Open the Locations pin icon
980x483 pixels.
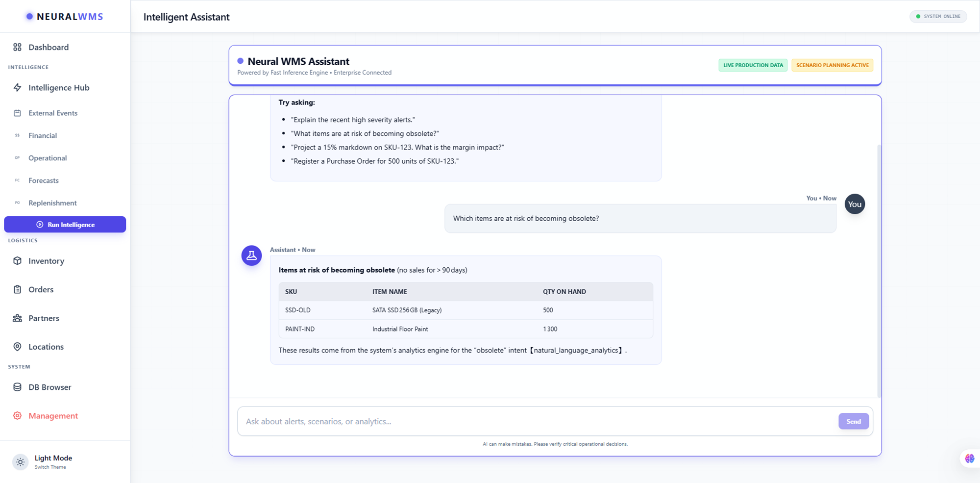[18, 346]
